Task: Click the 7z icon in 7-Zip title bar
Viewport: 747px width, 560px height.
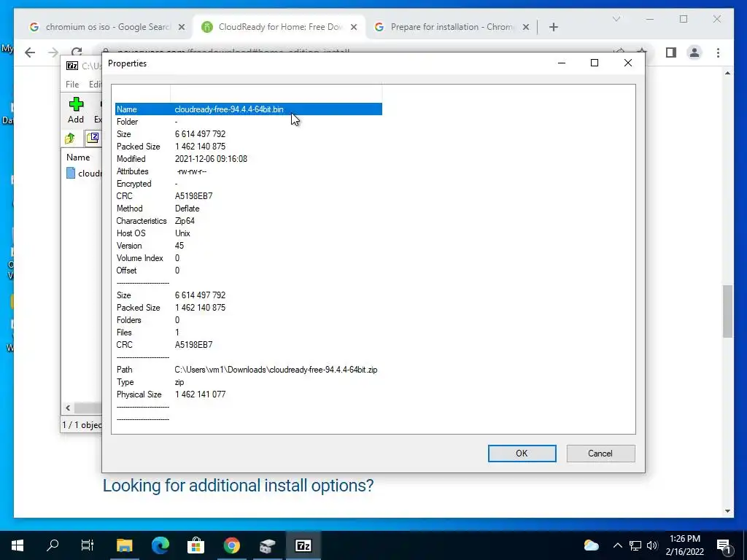Action: coord(72,66)
